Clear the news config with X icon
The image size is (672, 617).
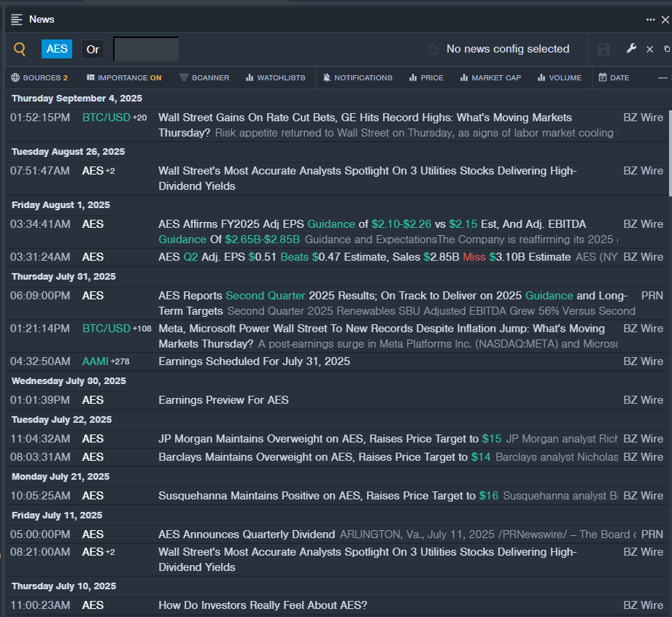point(649,50)
